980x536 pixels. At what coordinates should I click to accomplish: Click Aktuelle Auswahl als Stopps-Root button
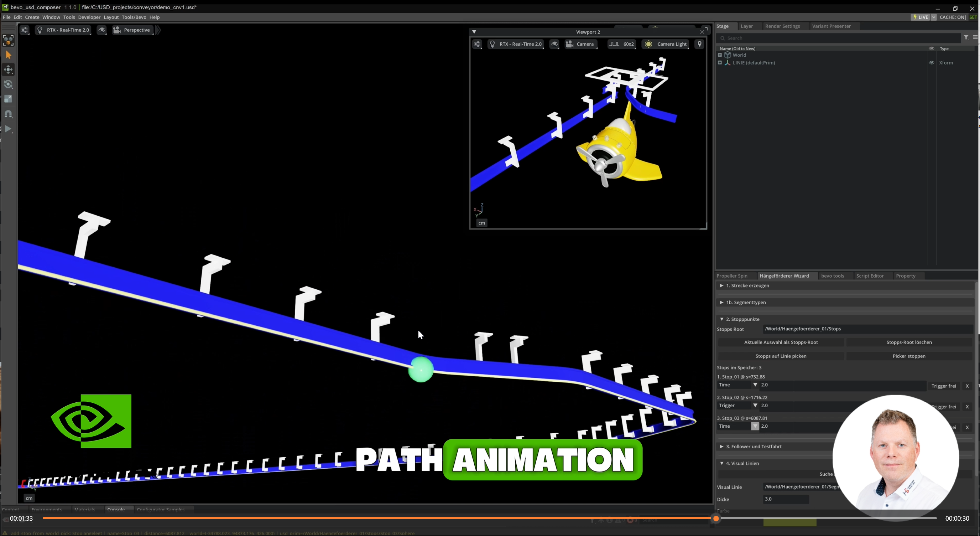click(x=781, y=342)
